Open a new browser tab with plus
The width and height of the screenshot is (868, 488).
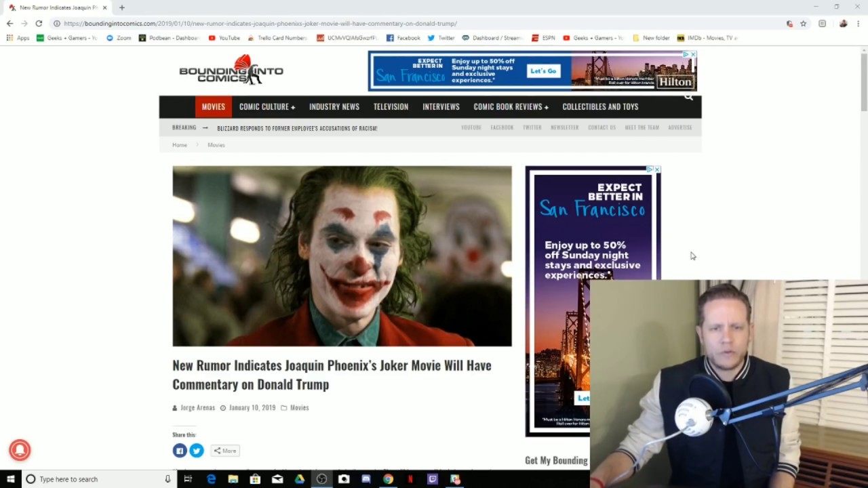click(x=121, y=7)
